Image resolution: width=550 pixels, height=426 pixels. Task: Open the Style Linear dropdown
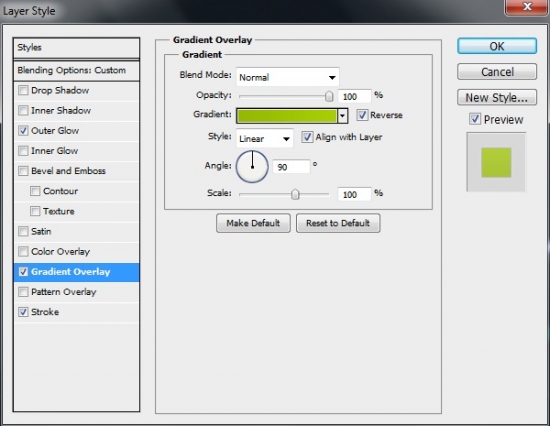click(x=264, y=138)
